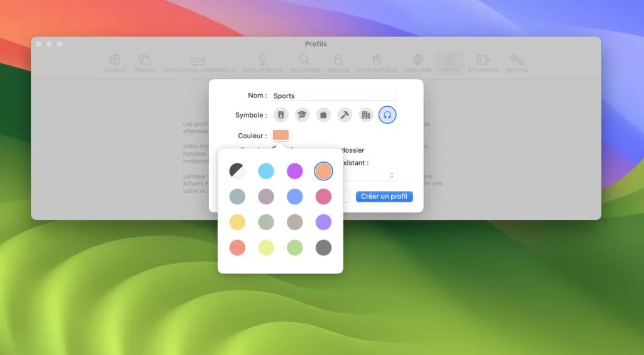
Task: Open the existing folder pop-up menu
Action: click(x=370, y=175)
